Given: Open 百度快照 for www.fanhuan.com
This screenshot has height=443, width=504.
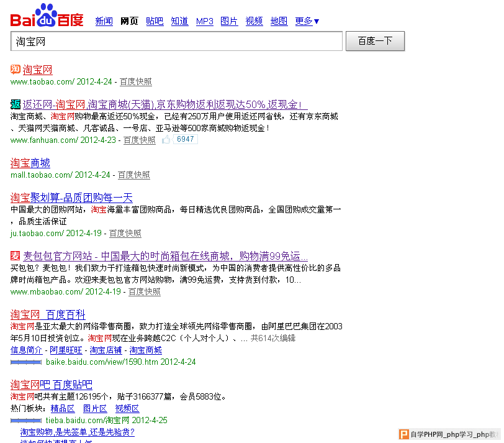Looking at the screenshot, I should [140, 140].
